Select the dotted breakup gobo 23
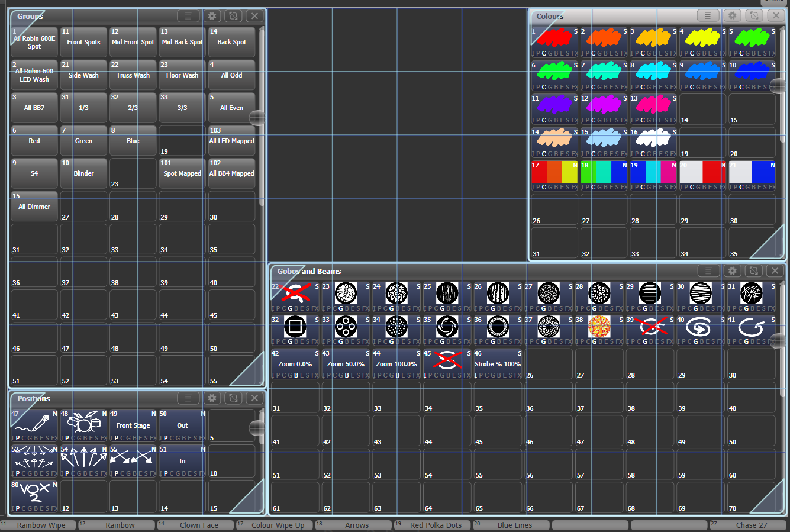This screenshot has width=790, height=532. pyautogui.click(x=346, y=293)
